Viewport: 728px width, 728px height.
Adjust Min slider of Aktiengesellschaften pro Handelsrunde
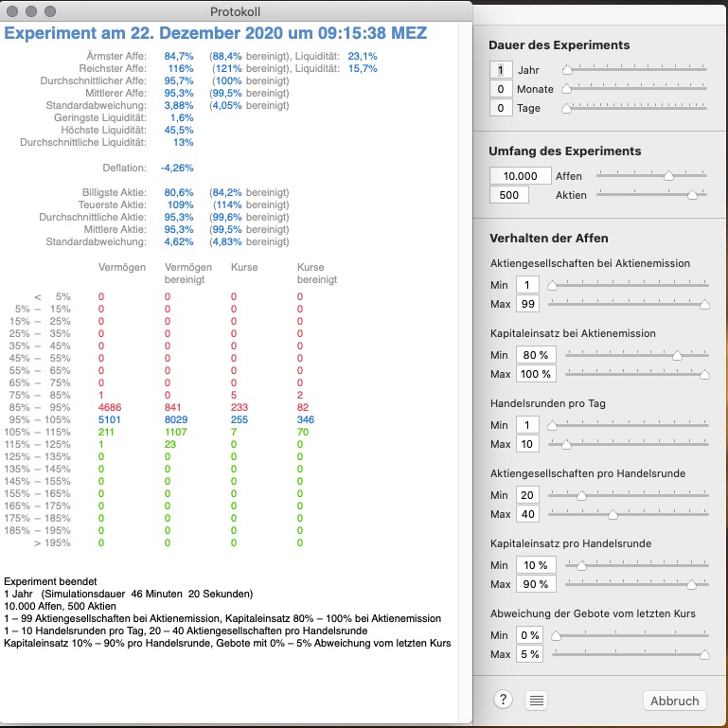pos(581,496)
